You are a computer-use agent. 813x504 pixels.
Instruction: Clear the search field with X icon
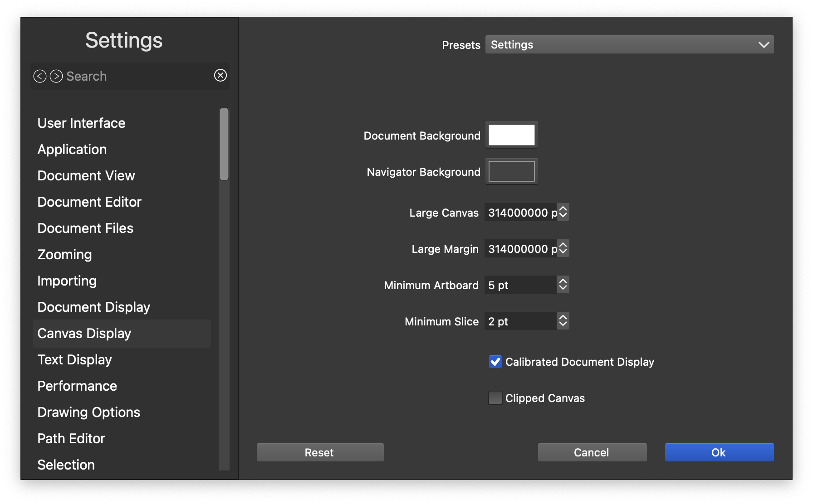[x=220, y=75]
